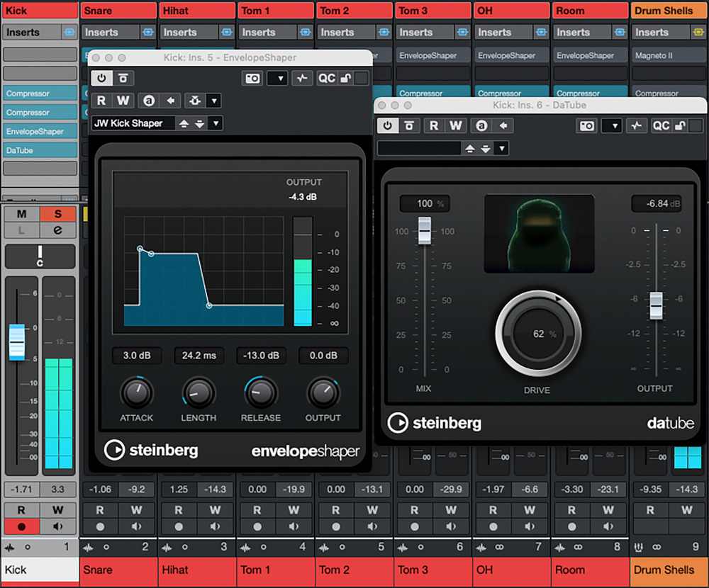Record-enable the Kick channel
The height and width of the screenshot is (588, 709).
point(21,526)
